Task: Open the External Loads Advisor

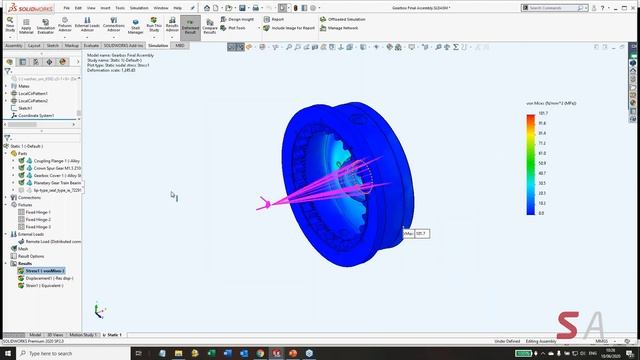Action: [x=87, y=24]
